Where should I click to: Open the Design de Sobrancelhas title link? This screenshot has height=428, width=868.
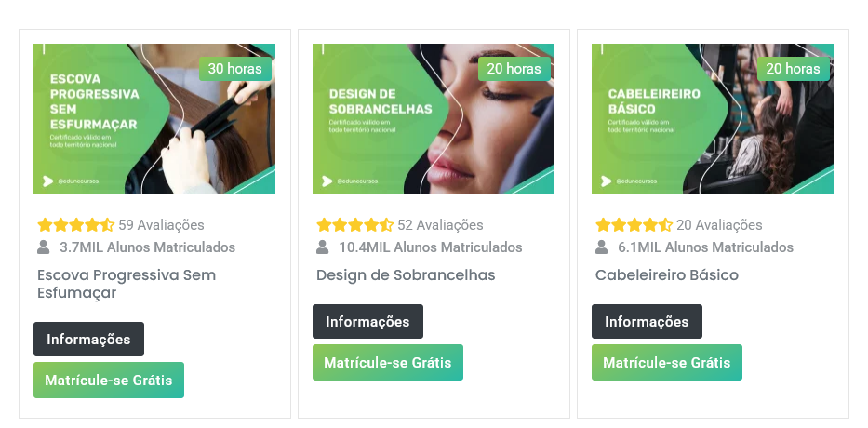[406, 275]
